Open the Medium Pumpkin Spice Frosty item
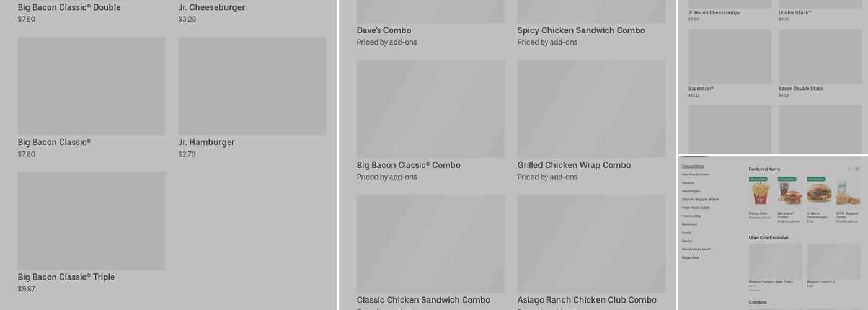The image size is (868, 310). (x=775, y=262)
